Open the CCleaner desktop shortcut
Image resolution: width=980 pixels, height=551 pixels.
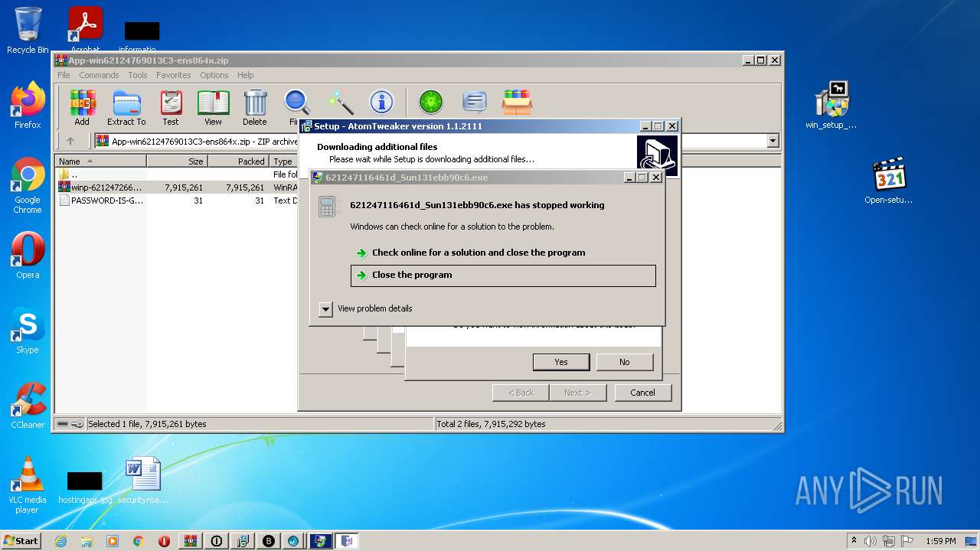tap(28, 406)
